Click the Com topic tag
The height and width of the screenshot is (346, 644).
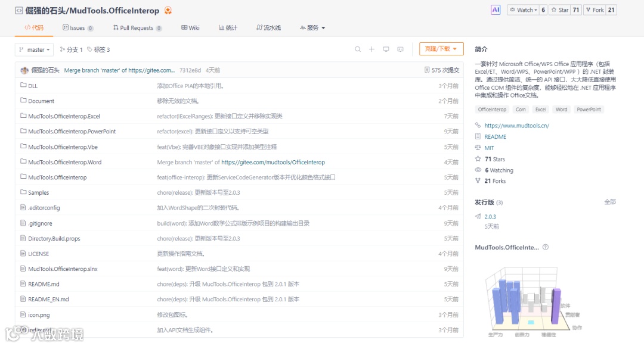tap(521, 110)
